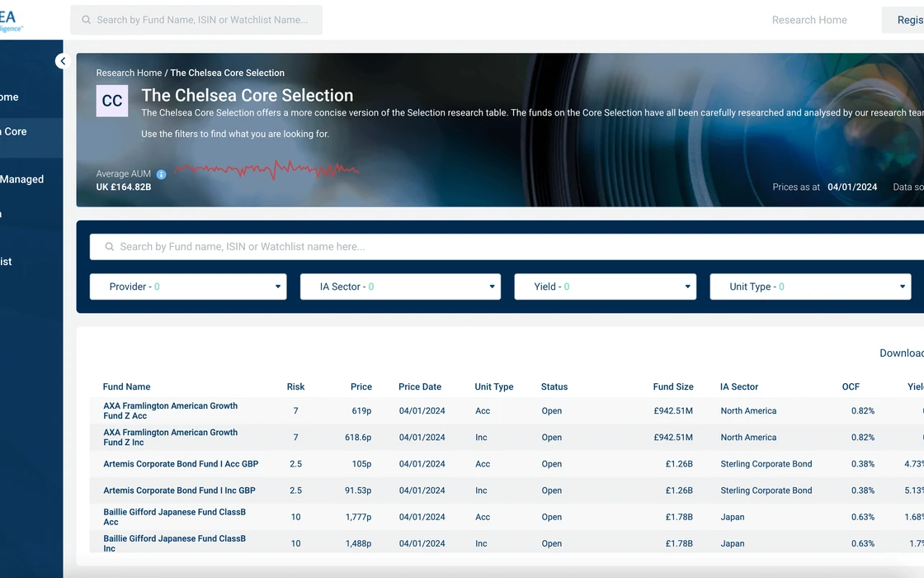Go to Research Home in top navigation
The width and height of the screenshot is (924, 578).
tap(809, 20)
